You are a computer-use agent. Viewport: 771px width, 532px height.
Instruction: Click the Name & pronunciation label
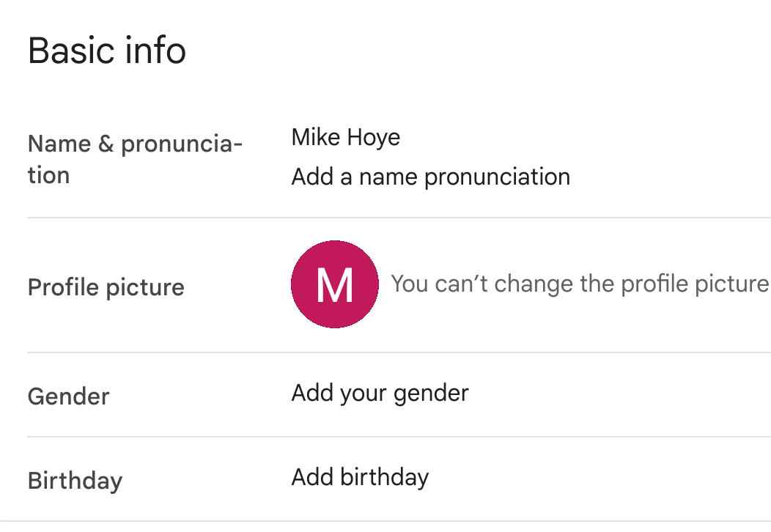[135, 159]
